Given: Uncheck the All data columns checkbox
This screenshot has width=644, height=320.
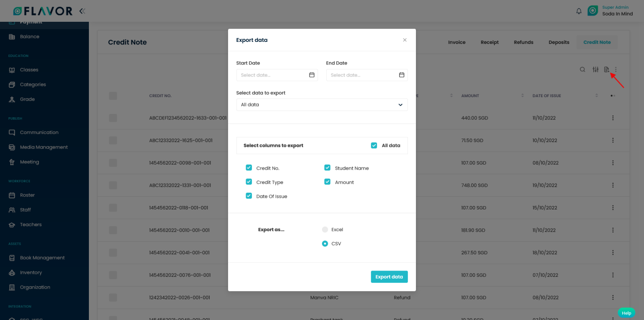Looking at the screenshot, I should point(374,146).
